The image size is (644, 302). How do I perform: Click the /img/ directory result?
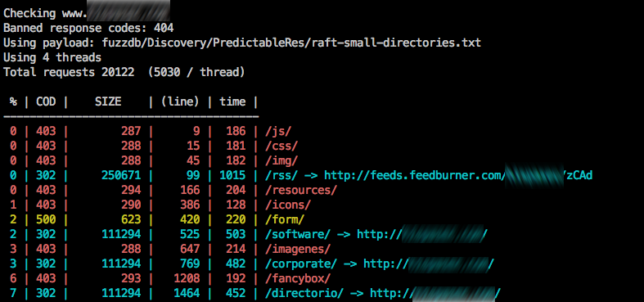[281, 160]
